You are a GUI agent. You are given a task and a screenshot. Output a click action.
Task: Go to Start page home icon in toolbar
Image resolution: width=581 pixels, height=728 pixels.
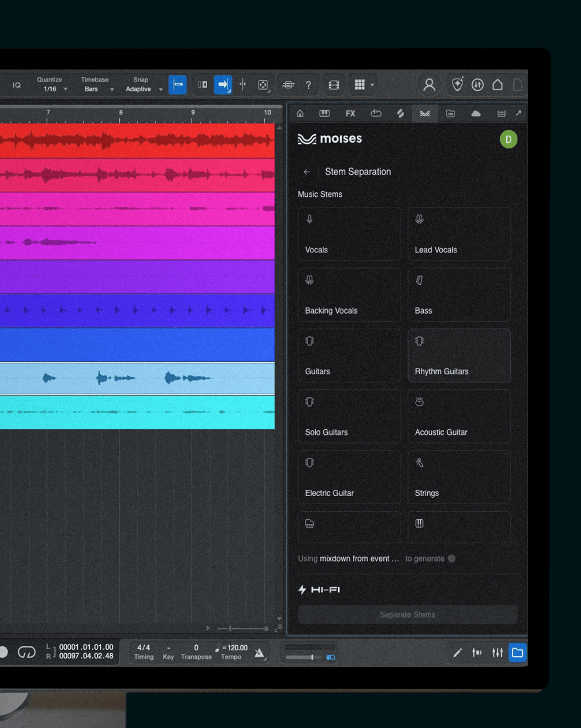497,84
